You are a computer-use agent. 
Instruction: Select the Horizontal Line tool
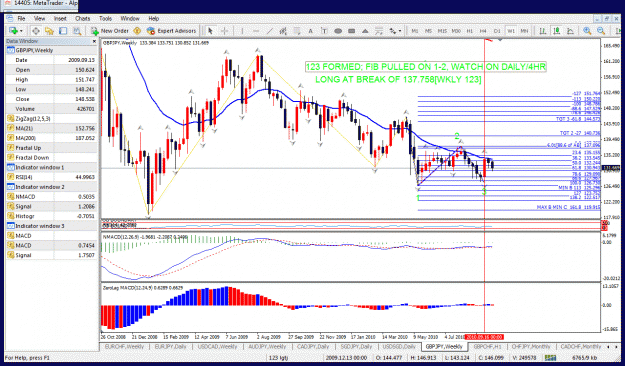[x=256, y=31]
